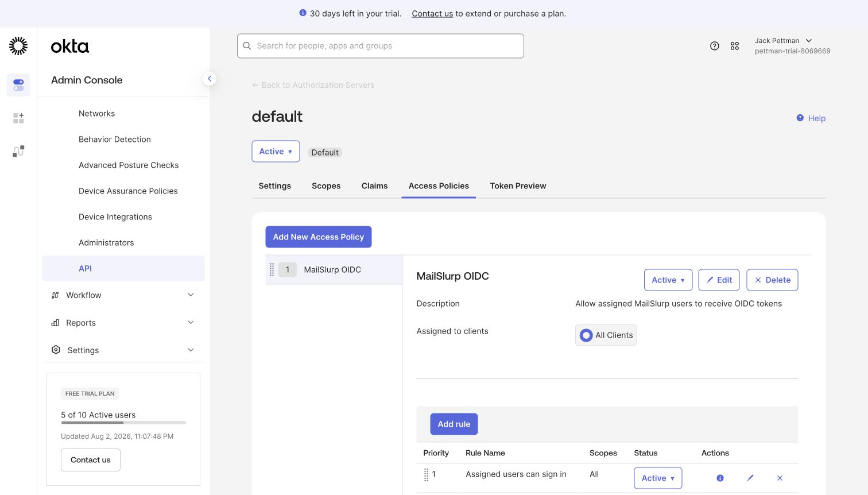Click the active users progress bar

[x=123, y=423]
